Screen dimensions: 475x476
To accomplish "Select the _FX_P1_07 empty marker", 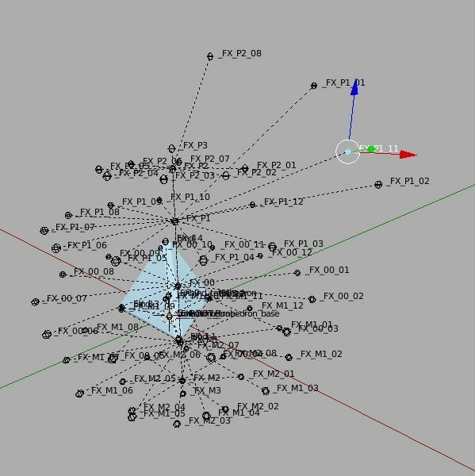I will pos(44,230).
